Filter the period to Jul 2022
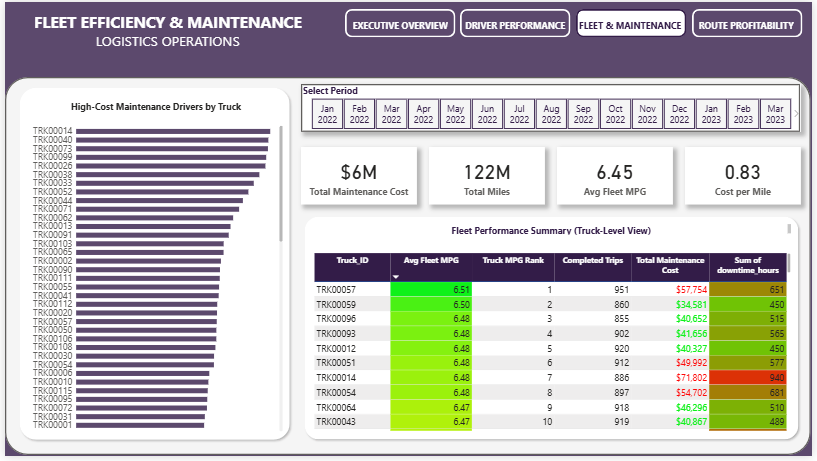Viewport: 817px width, 461px height. click(519, 114)
